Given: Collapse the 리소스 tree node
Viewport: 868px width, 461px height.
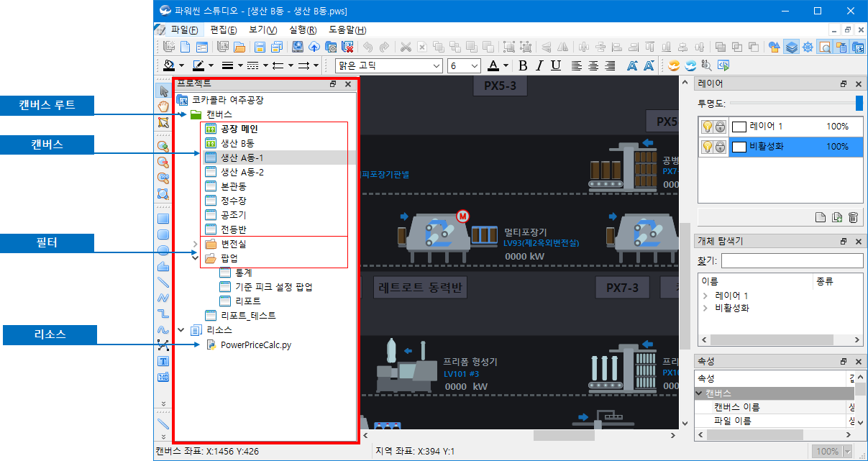Looking at the screenshot, I should 181,330.
